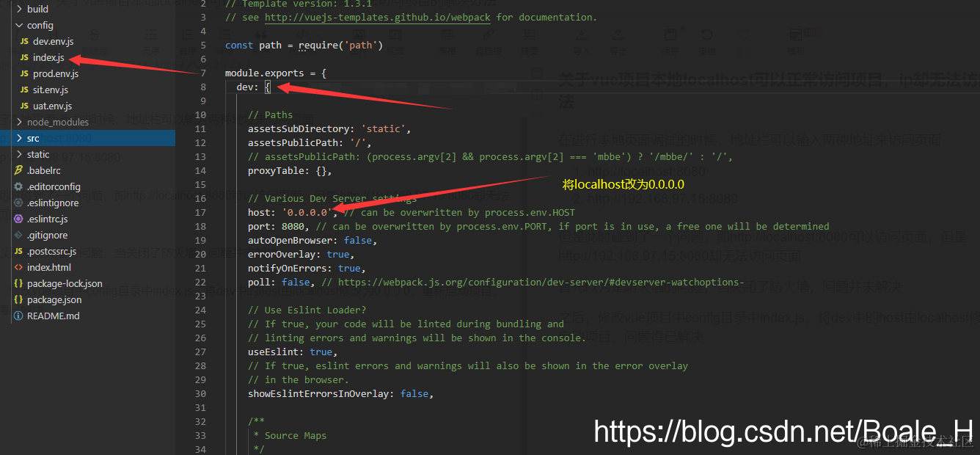The image size is (980, 455).
Task: Click the 'static' value of assetsSubDirectory
Action: coord(382,129)
